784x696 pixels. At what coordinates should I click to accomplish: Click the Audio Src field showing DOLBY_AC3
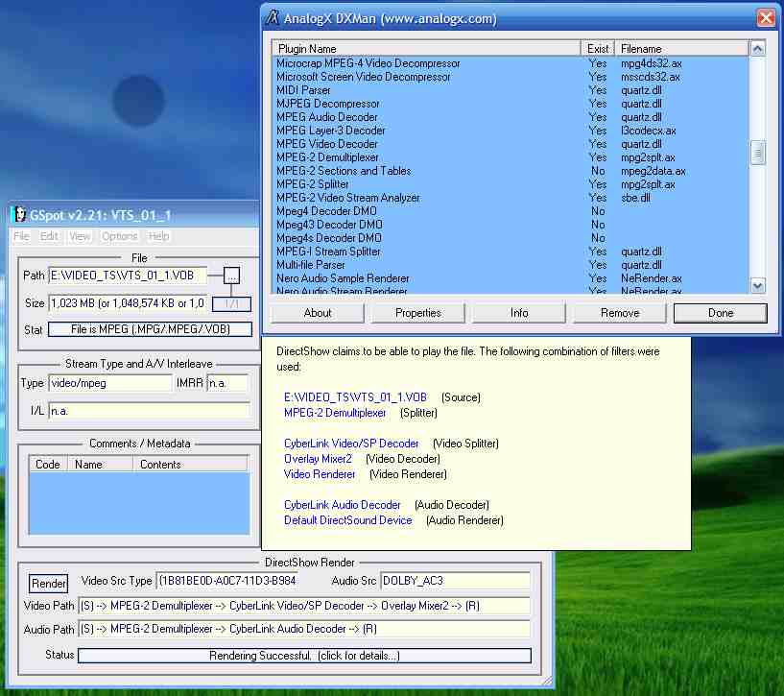pos(455,581)
